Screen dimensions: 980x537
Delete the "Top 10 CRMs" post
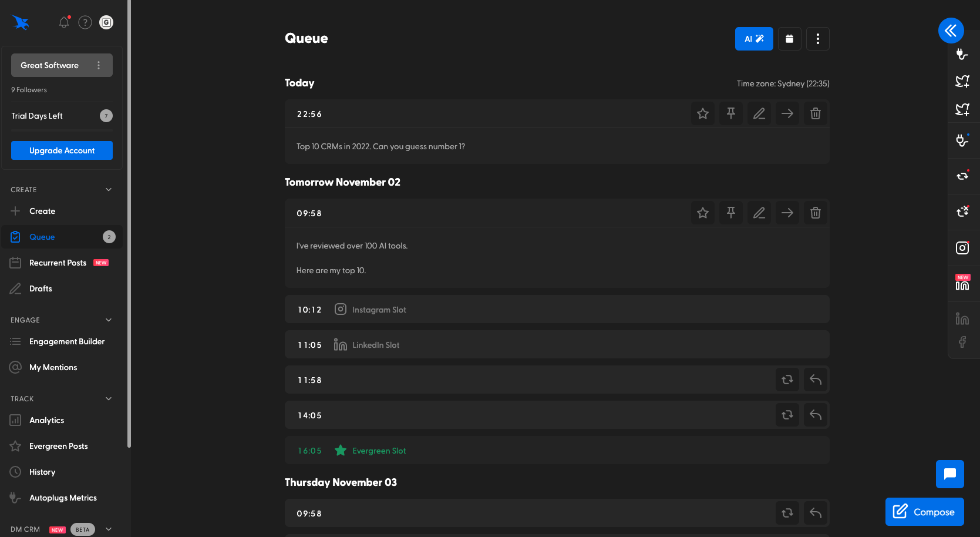(x=816, y=113)
